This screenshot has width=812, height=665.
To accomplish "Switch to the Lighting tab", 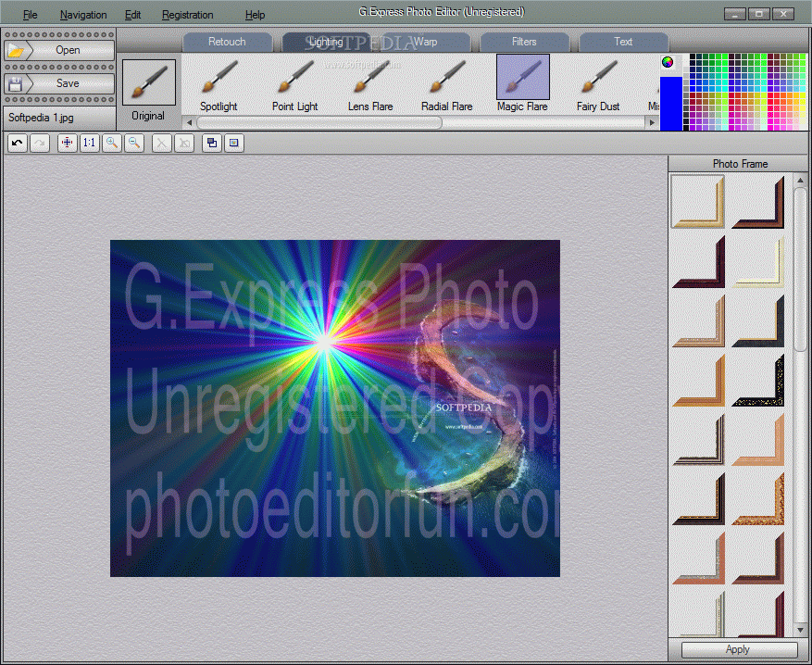I will point(326,42).
